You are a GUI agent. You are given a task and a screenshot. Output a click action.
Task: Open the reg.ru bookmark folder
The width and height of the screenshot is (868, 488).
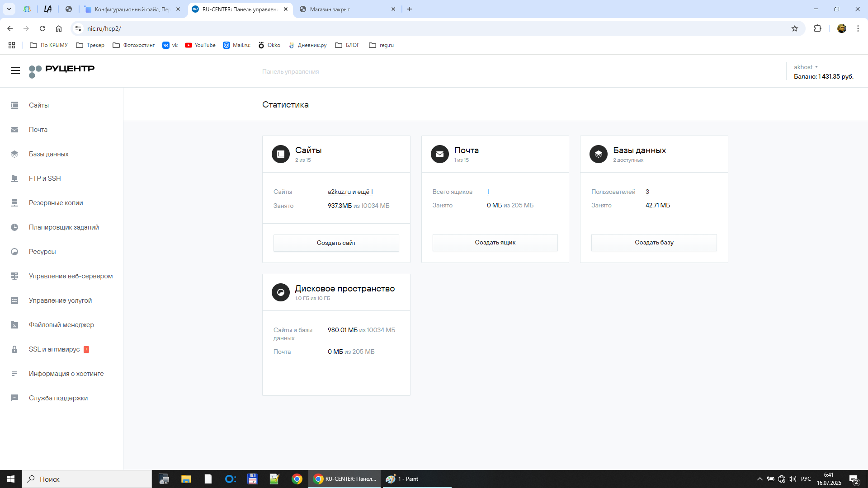[382, 45]
